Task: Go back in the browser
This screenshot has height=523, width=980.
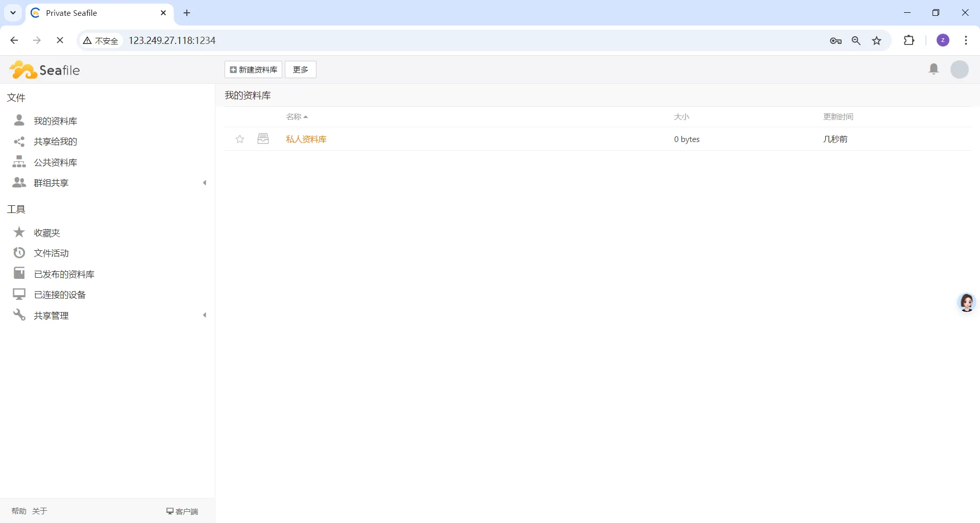Action: pyautogui.click(x=14, y=40)
